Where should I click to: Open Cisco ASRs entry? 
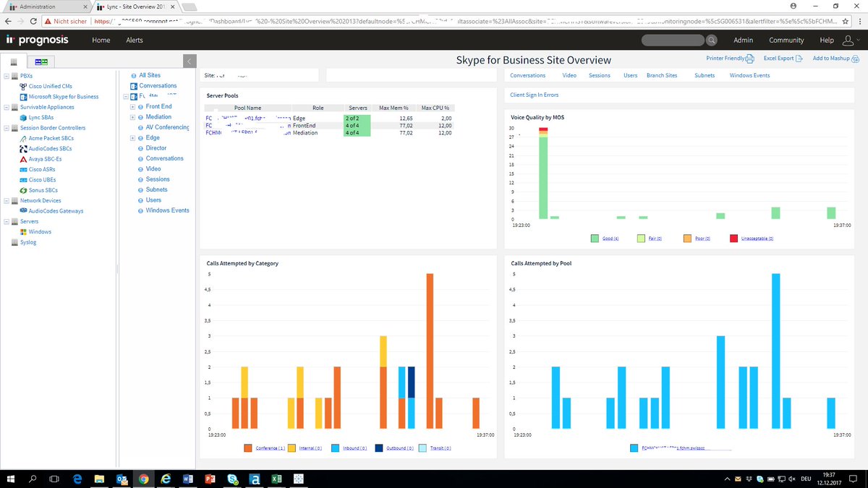(x=42, y=169)
